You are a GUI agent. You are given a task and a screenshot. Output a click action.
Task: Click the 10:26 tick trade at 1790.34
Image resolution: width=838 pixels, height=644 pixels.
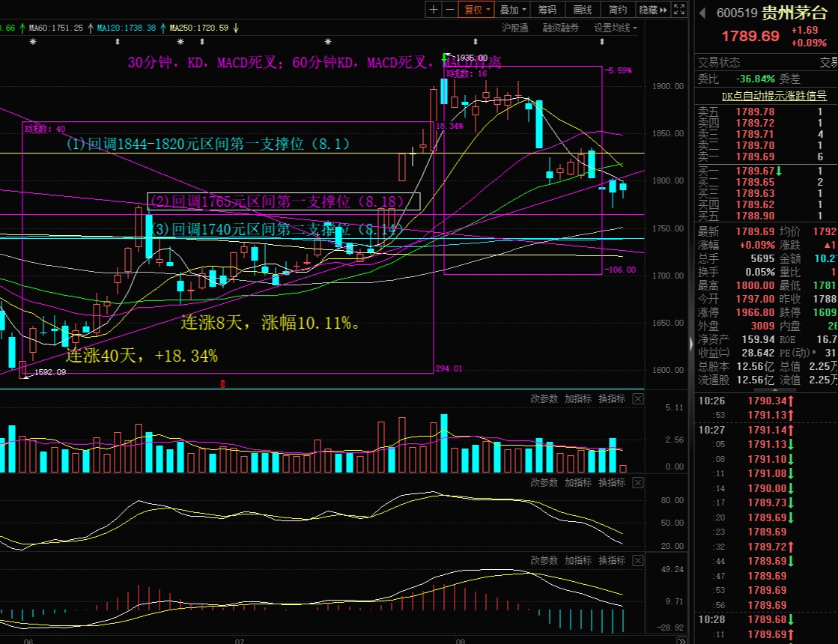[x=765, y=401]
